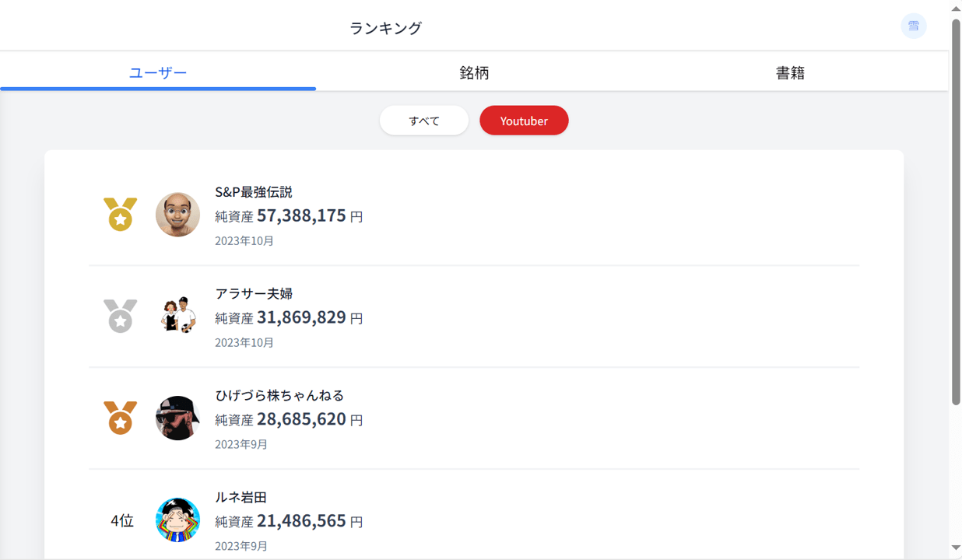The image size is (962, 560).
Task: Open the ルネ岩田 user name
Action: point(240,497)
